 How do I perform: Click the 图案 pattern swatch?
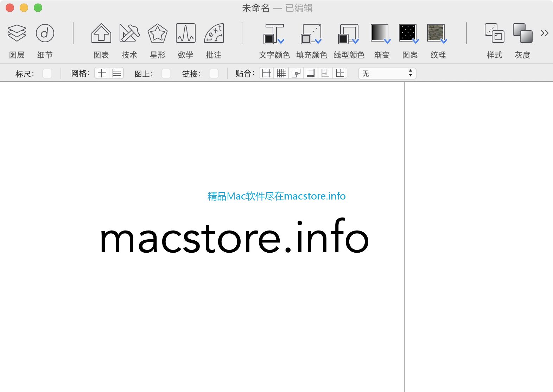pyautogui.click(x=408, y=33)
